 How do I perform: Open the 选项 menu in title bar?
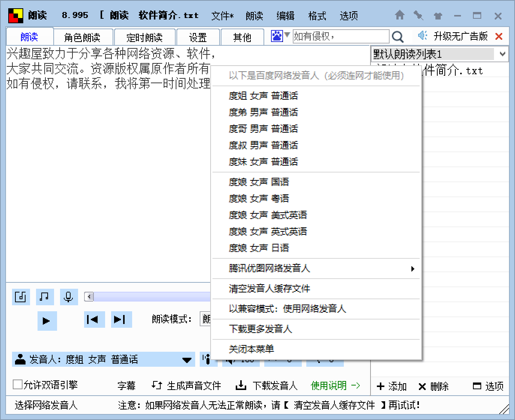pyautogui.click(x=349, y=16)
